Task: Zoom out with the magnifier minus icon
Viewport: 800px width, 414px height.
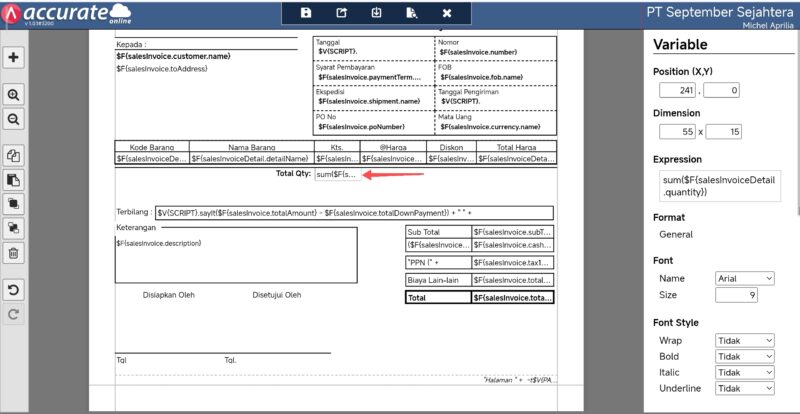Action: pos(13,119)
